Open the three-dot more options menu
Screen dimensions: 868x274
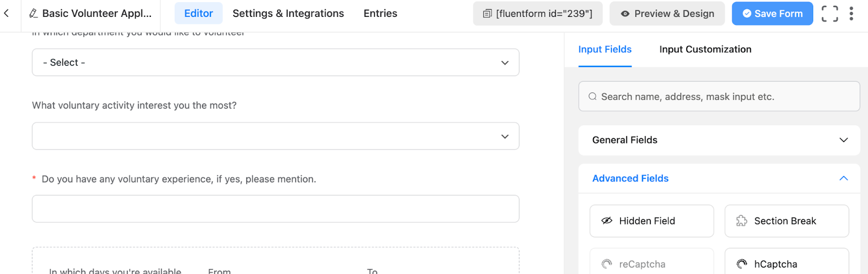[851, 14]
